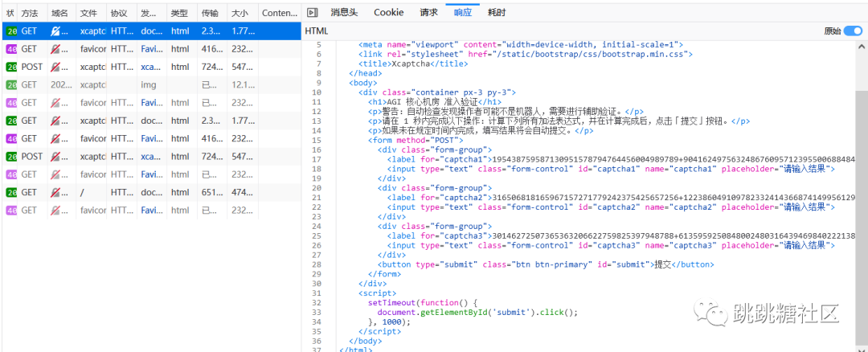Select the 响应 tab

[x=463, y=12]
